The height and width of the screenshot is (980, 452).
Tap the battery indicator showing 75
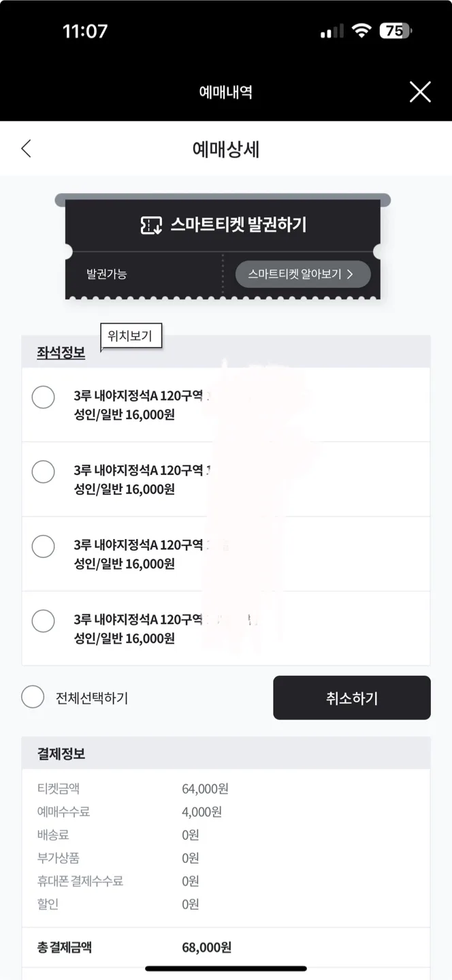tap(395, 31)
